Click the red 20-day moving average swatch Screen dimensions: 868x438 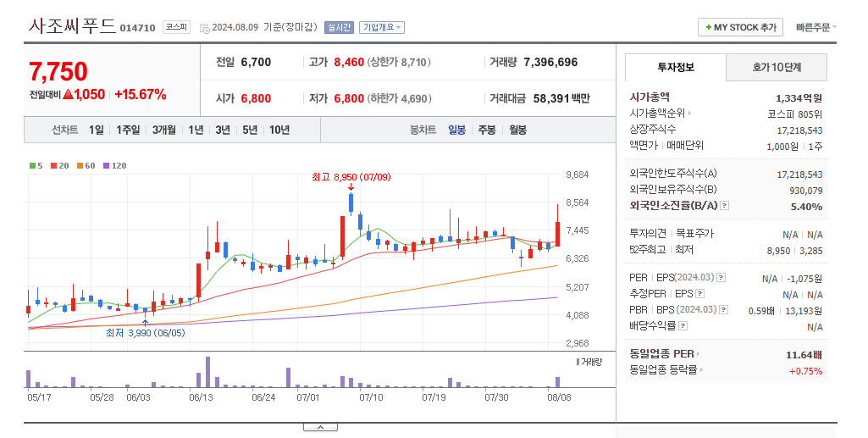pos(53,165)
